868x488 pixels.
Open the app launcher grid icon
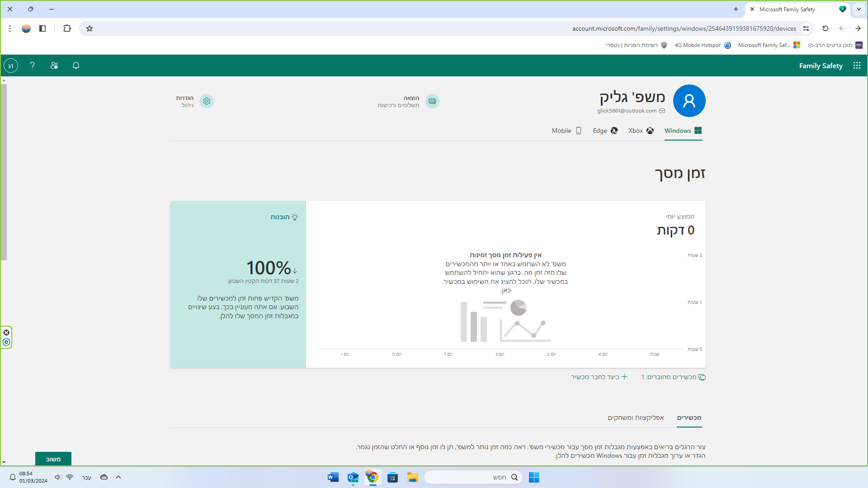pos(857,66)
